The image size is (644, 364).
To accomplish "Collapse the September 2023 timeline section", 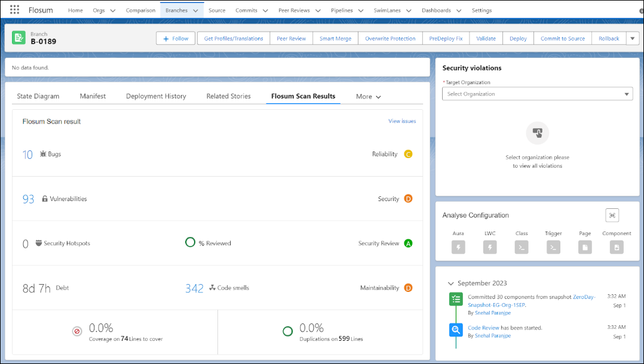I will tap(450, 283).
